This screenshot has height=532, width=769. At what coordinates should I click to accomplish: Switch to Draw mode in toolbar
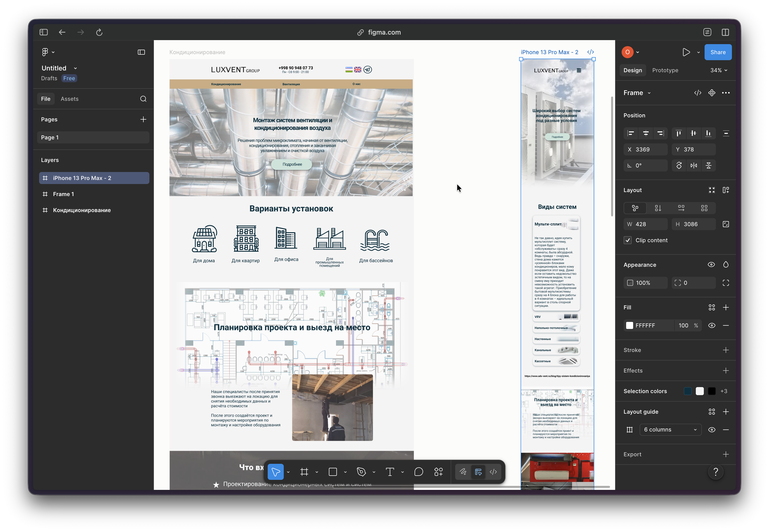pyautogui.click(x=463, y=472)
